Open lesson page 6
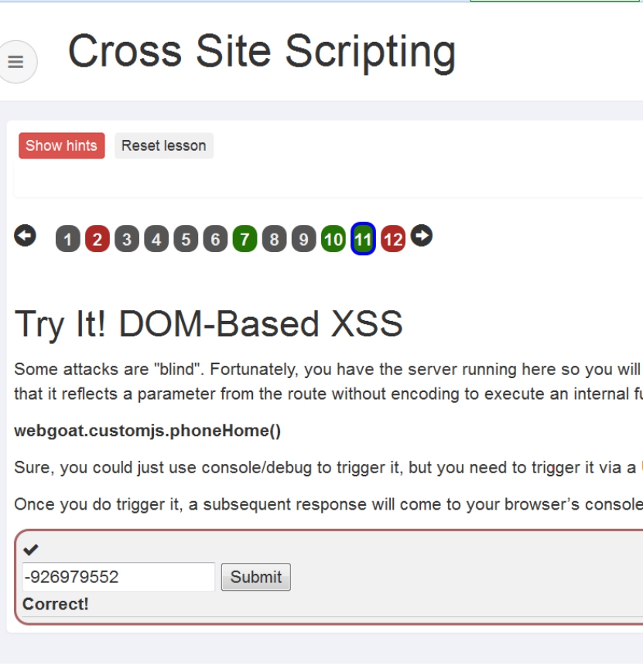This screenshot has width=643, height=672. click(215, 239)
